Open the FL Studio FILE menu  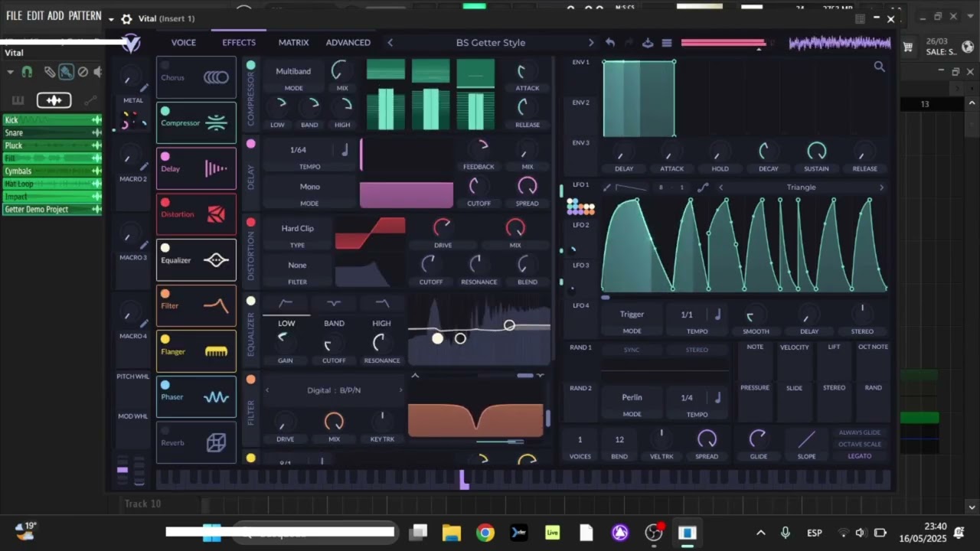(x=14, y=15)
